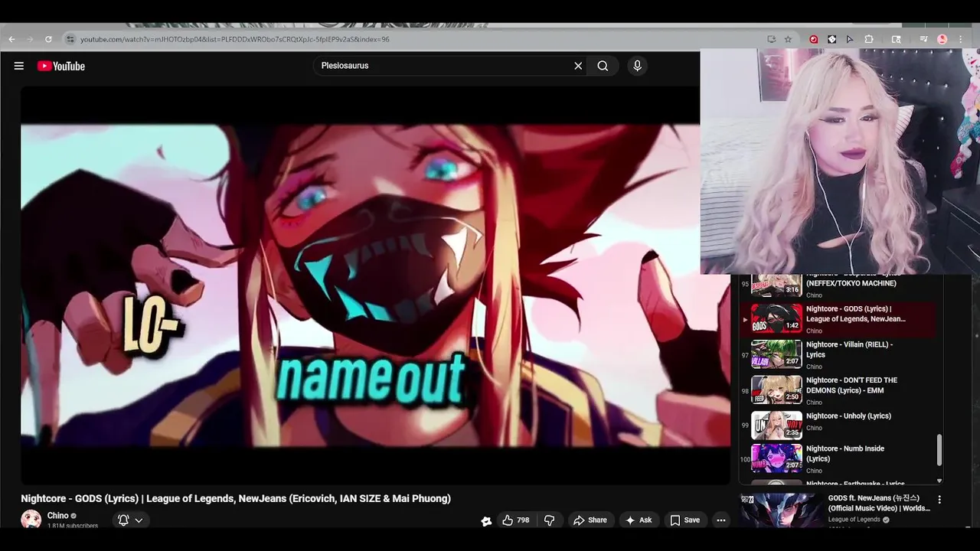Open options menu for GODS recommendation
Image resolution: width=980 pixels, height=551 pixels.
939,500
